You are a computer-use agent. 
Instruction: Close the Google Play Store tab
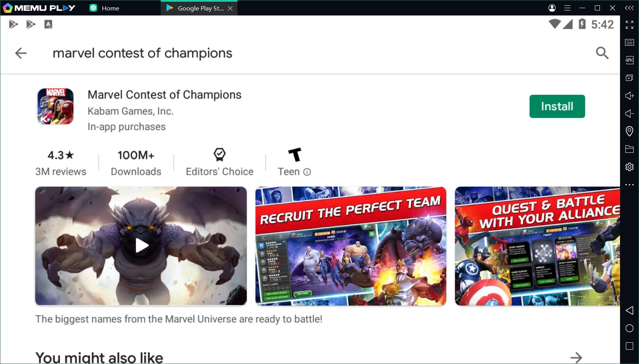(230, 8)
